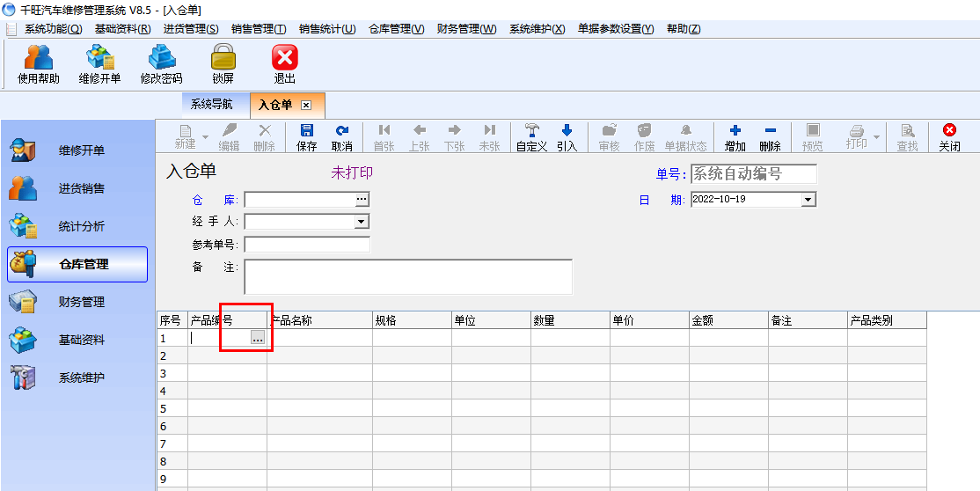Focus the 参考单号 input field
This screenshot has width=980, height=491.
(x=307, y=245)
